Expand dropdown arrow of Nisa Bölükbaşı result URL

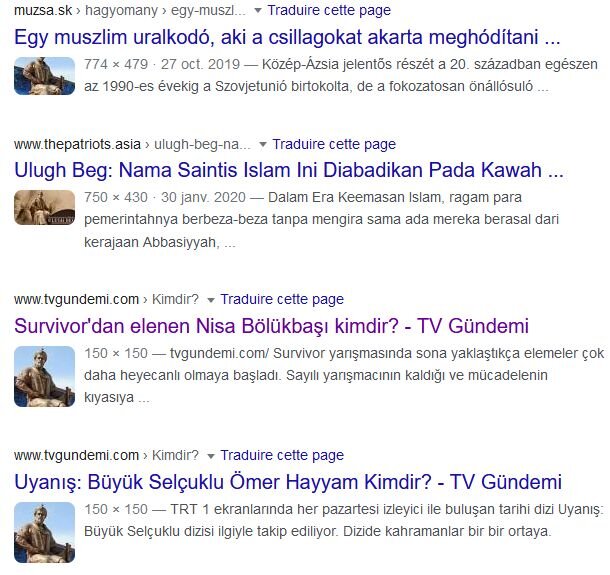pyautogui.click(x=211, y=300)
